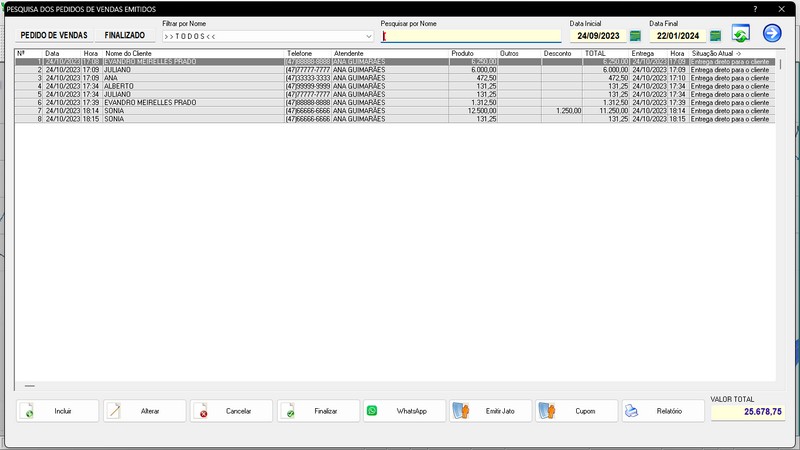800x450 pixels.
Task: Click the Telefone column header
Action: tap(308, 53)
